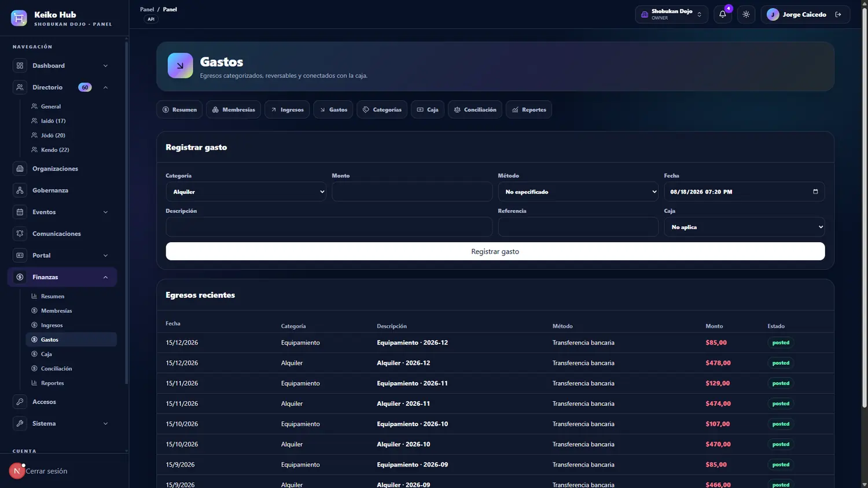Viewport: 868px width, 488px height.
Task: Click the Dashboard grid icon in sidebar
Action: click(20, 66)
